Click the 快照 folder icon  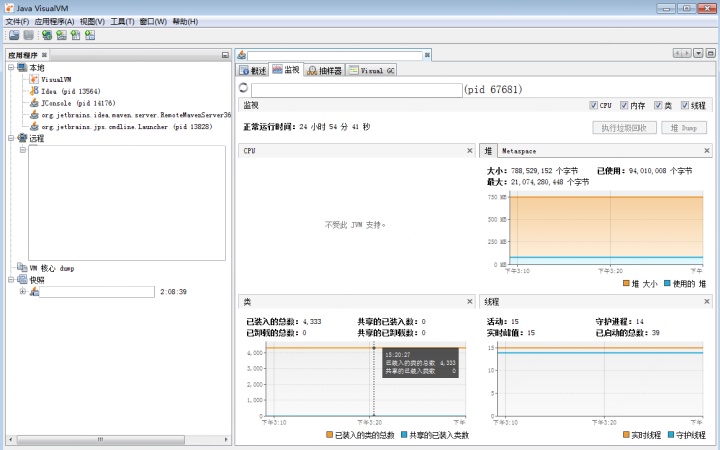[x=22, y=280]
